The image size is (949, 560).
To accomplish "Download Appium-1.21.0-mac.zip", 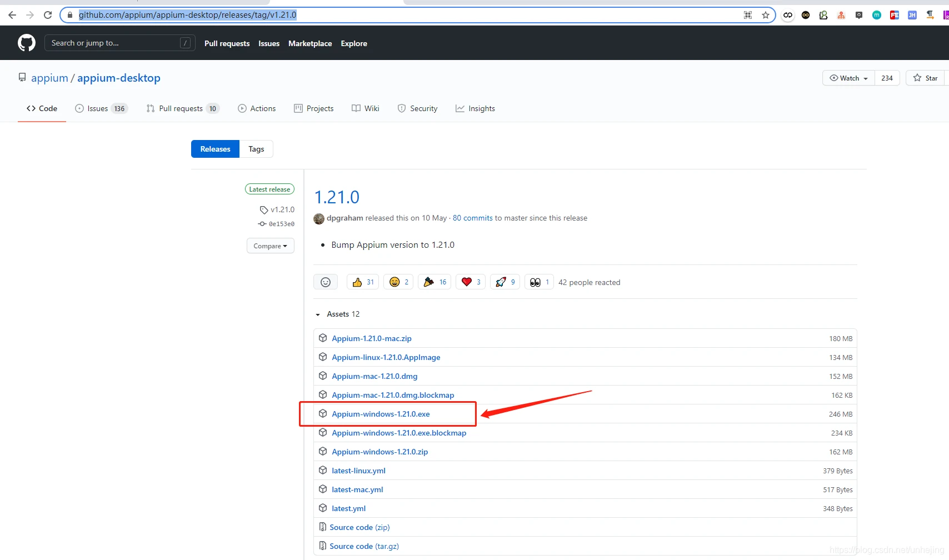I will click(372, 338).
